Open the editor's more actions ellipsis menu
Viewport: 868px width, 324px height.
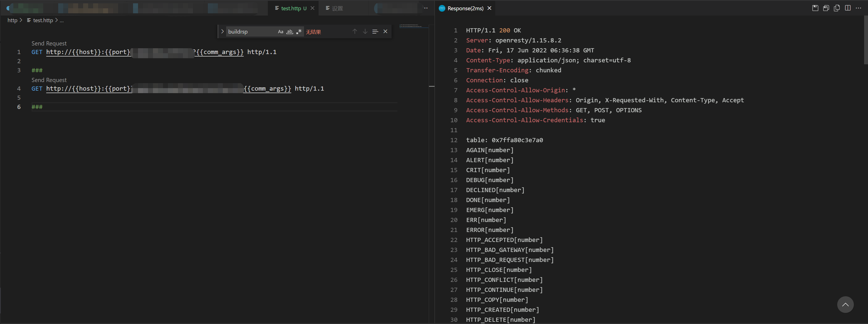426,8
